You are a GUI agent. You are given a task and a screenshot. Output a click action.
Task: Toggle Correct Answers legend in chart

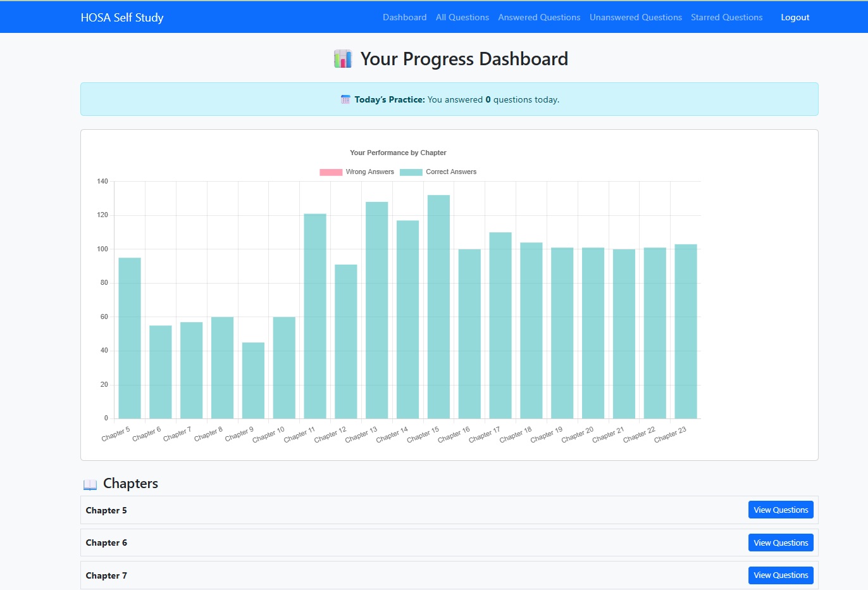pos(450,172)
